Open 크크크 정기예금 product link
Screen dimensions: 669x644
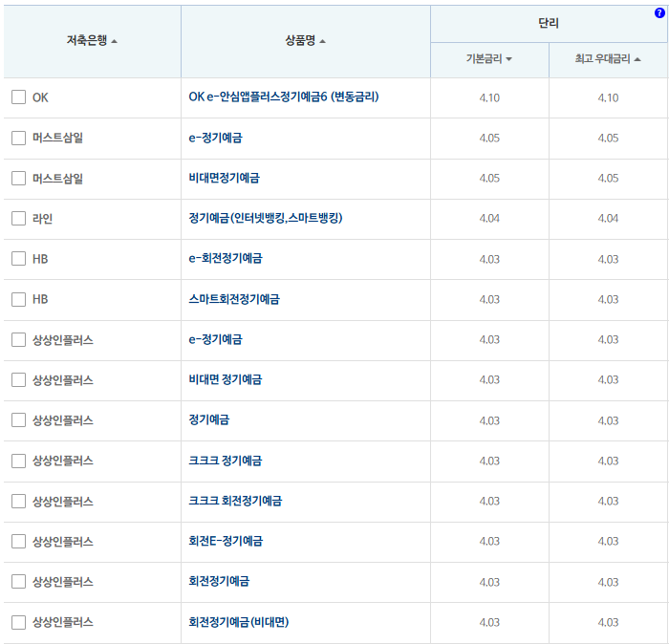click(226, 461)
